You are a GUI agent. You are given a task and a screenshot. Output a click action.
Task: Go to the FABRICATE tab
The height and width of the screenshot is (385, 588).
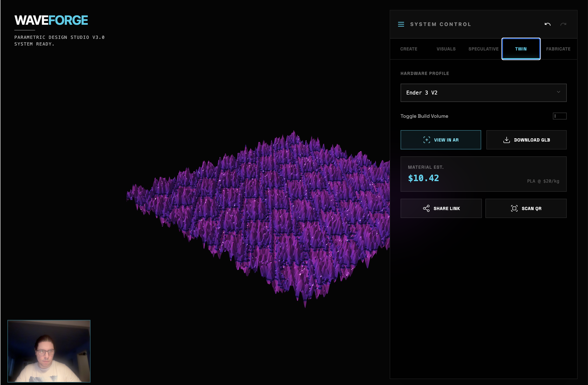[x=558, y=49]
